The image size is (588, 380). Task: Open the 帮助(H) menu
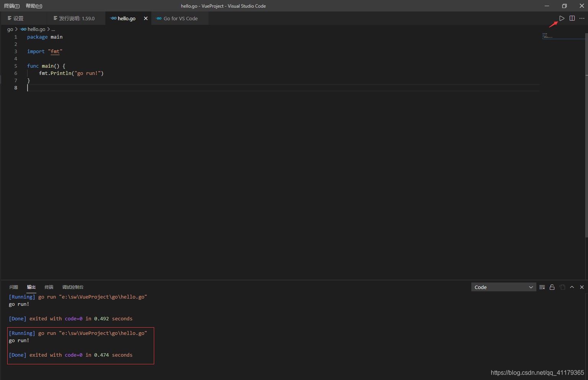click(34, 6)
